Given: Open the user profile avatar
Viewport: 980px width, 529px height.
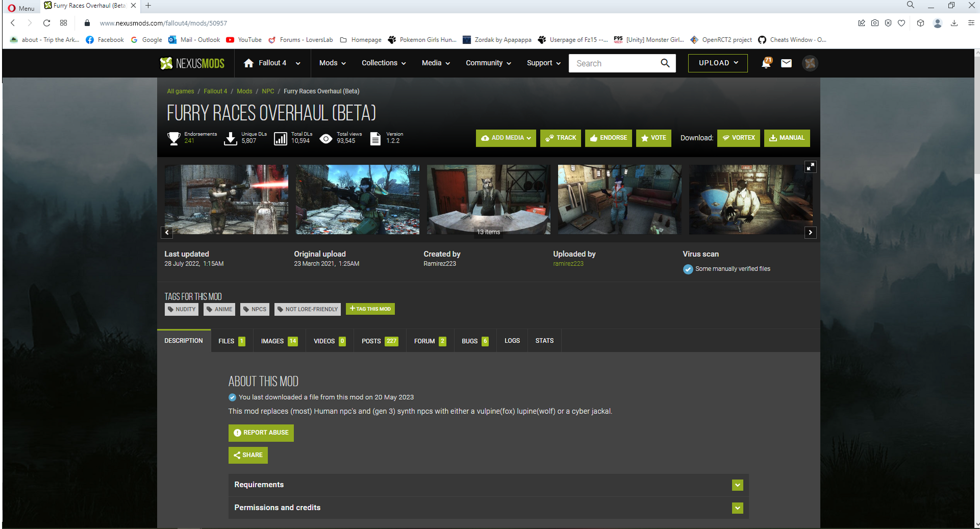Looking at the screenshot, I should [x=810, y=63].
